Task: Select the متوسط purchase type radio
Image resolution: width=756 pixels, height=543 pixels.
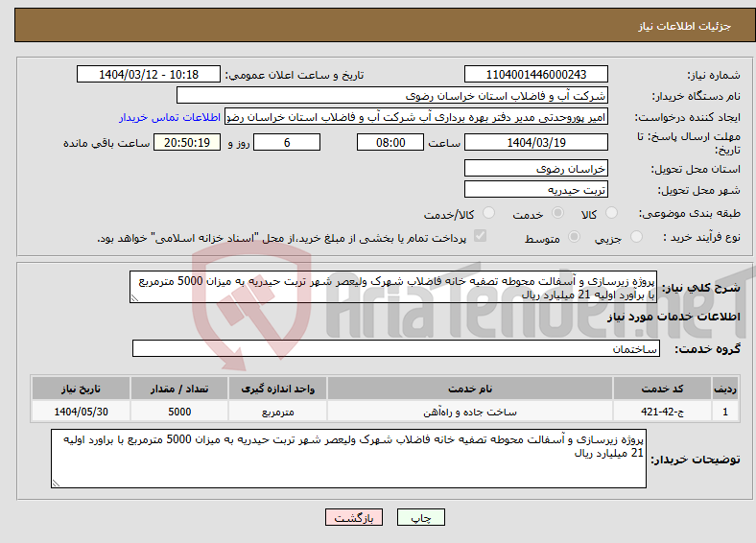Action: click(x=574, y=237)
